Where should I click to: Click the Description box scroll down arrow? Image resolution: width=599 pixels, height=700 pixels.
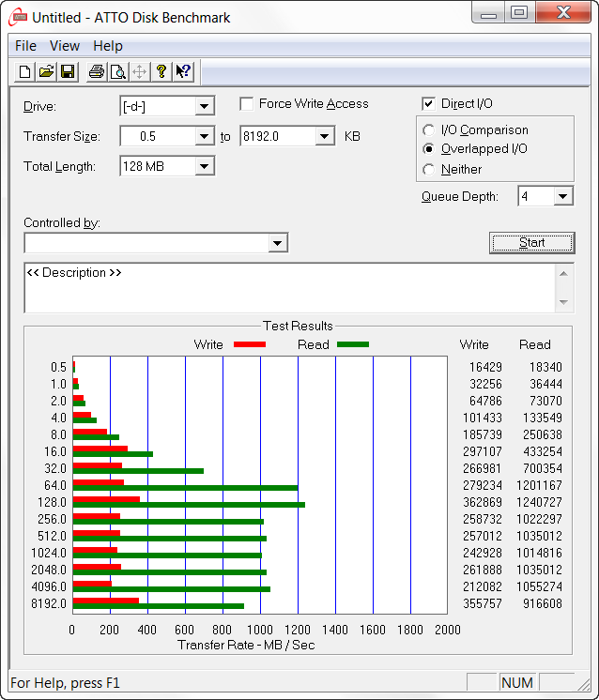(563, 302)
